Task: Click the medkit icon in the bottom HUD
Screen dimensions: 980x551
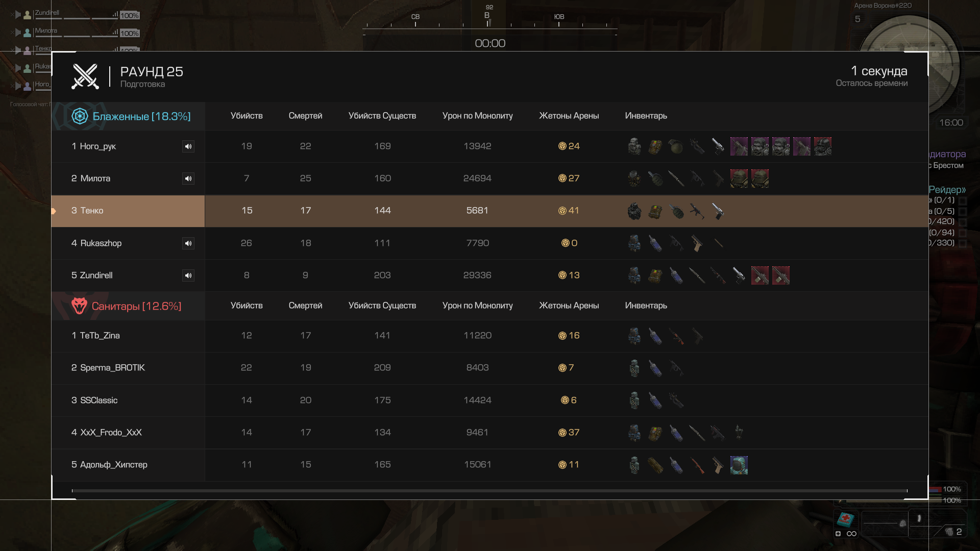Action: click(x=845, y=519)
